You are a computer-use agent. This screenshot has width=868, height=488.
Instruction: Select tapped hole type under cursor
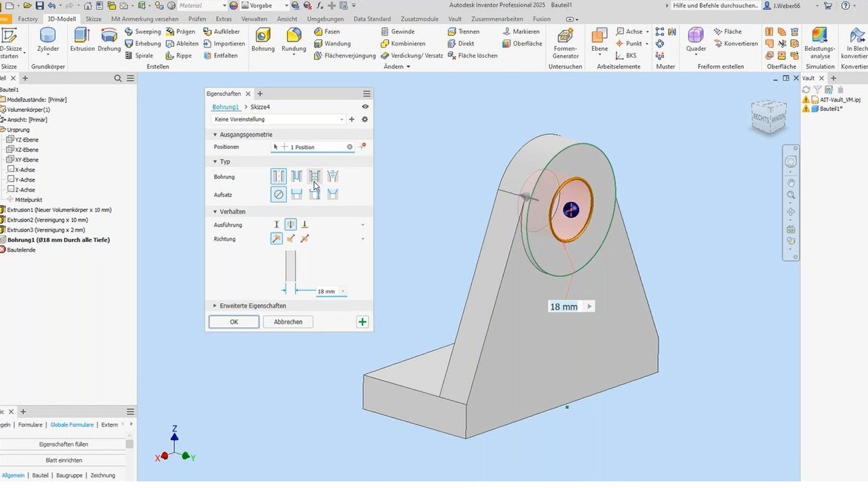pos(314,176)
